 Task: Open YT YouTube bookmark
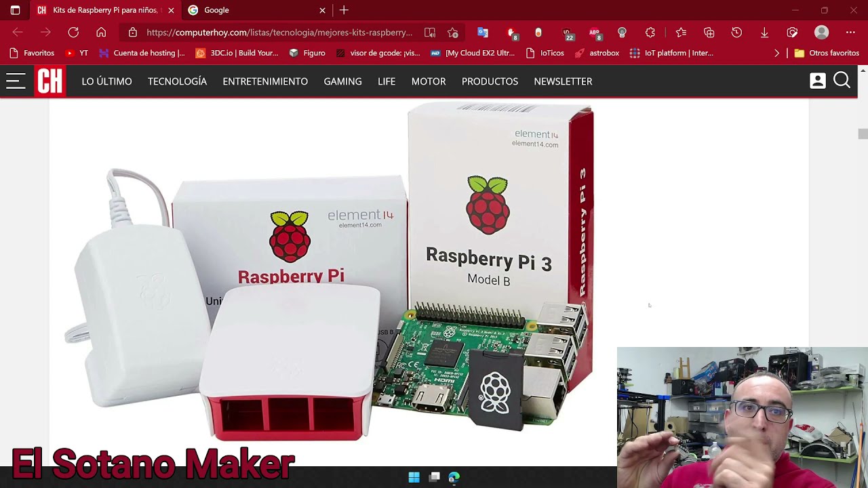click(77, 53)
